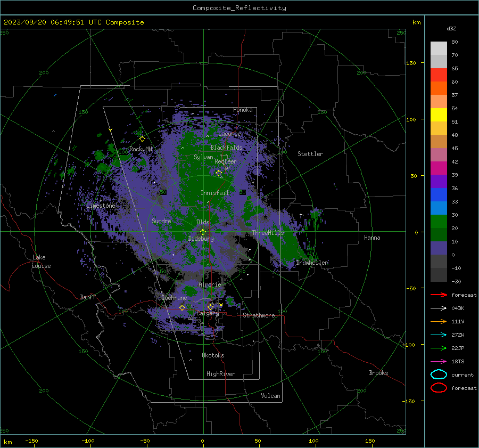The image size is (479, 448).
Task: Click the Okotoks label
Action: click(x=213, y=355)
